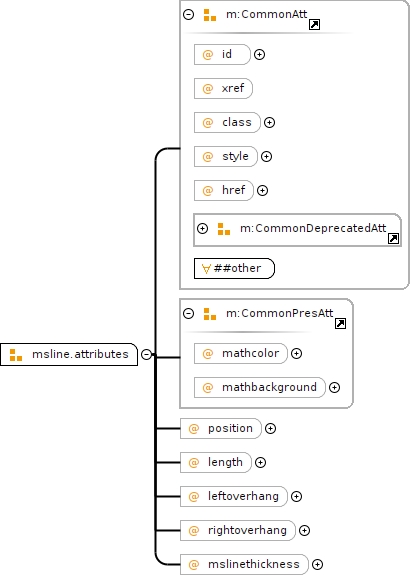Click the m:CommonDeprecatedAtt group icon
The height and width of the screenshot is (580, 411).
224,229
